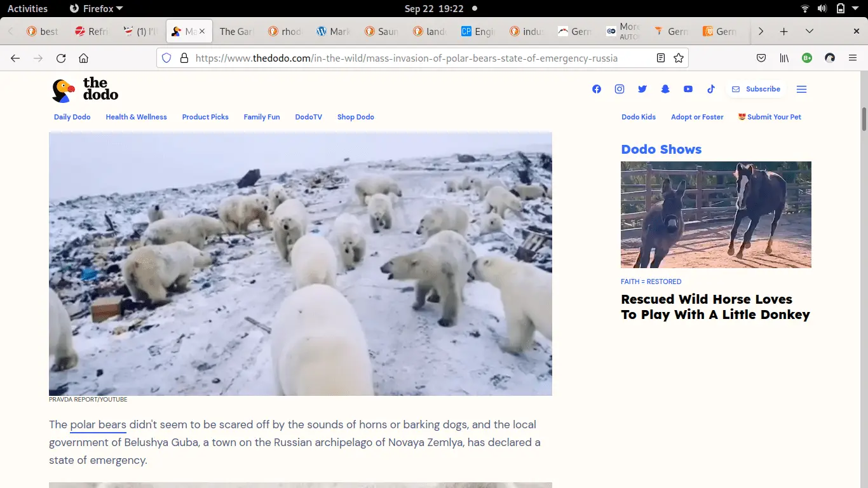Click the TikTok icon

coord(710,89)
